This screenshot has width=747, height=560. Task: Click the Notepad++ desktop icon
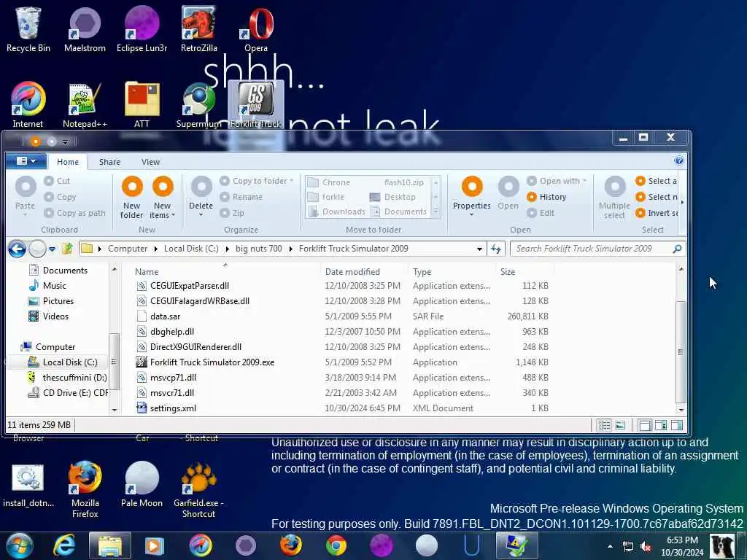point(85,105)
